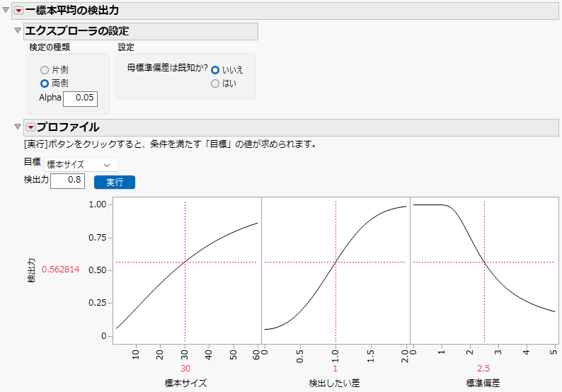Click the red sample size value 30
562x392 pixels.
[x=185, y=369]
